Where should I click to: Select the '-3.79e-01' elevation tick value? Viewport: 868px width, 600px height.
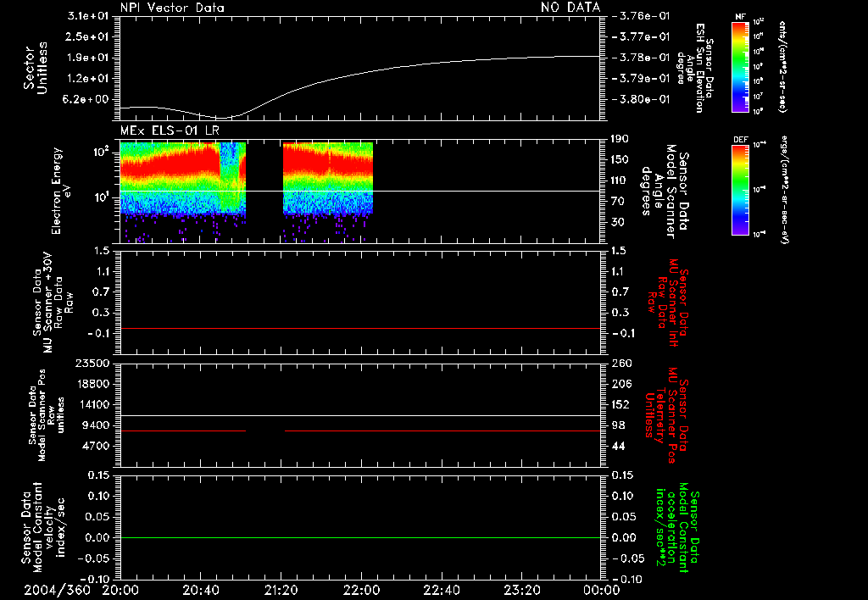click(641, 79)
